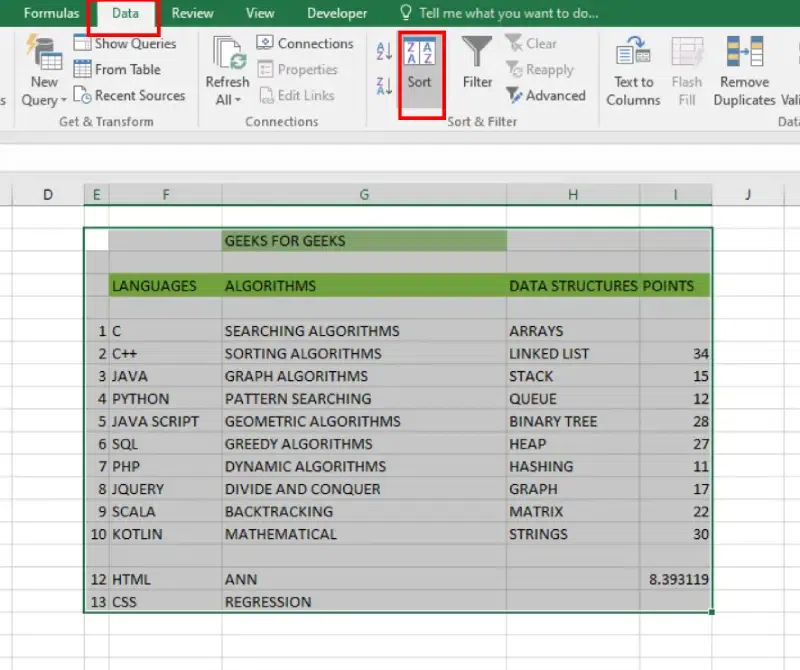
Task: Select the HTML cell
Action: click(165, 579)
